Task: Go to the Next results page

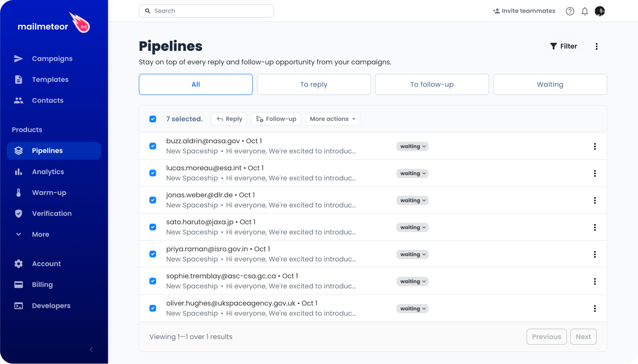Action: [583, 337]
